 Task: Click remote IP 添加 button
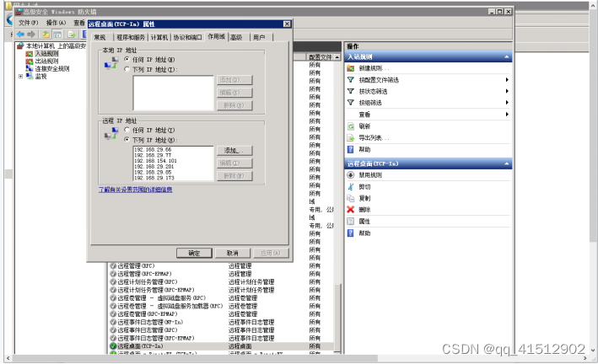click(x=234, y=151)
